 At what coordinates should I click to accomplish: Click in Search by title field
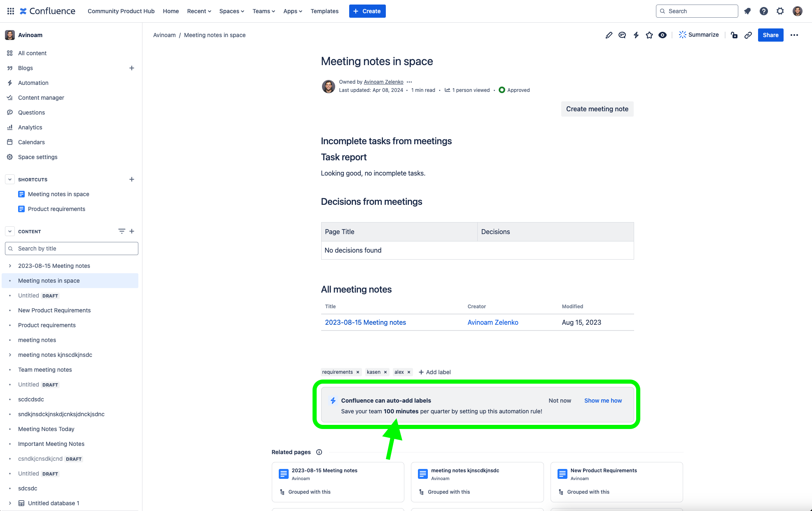72,248
